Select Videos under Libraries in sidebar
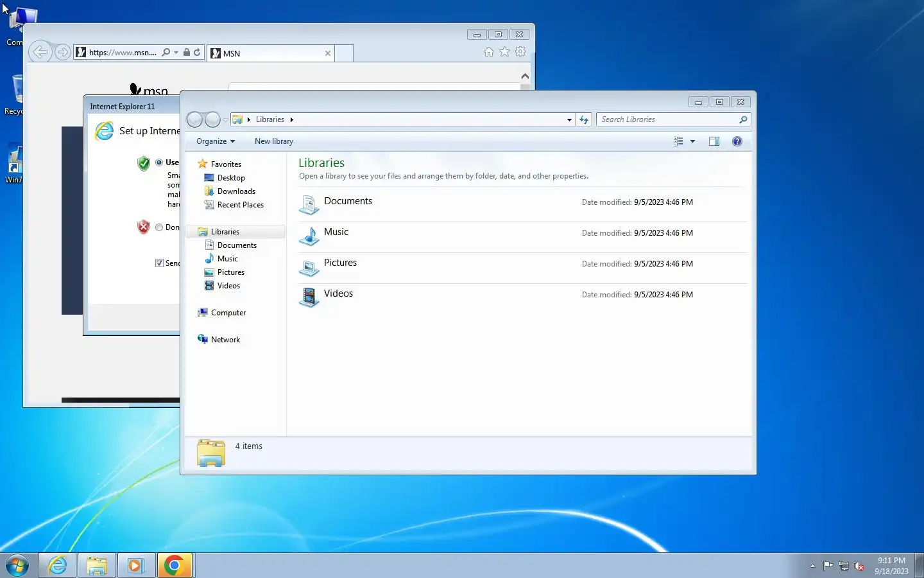 click(228, 286)
